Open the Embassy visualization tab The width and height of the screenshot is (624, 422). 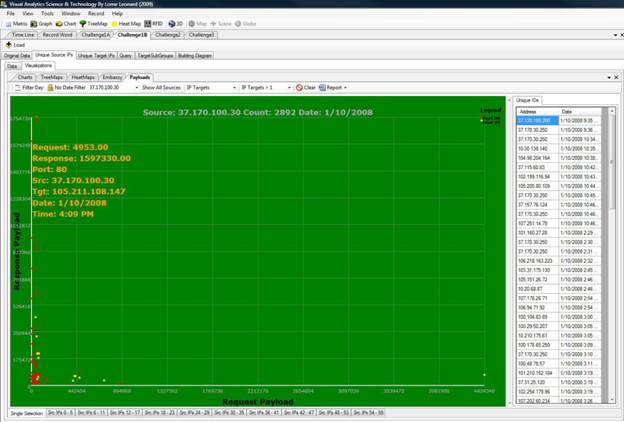[x=112, y=77]
